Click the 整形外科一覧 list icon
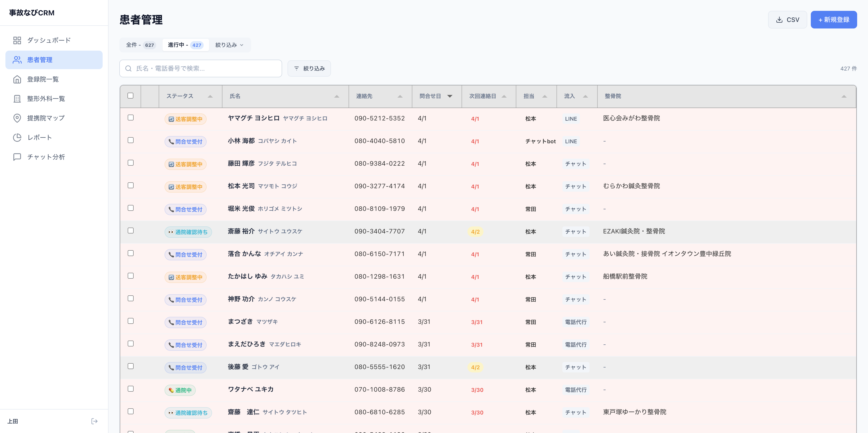Image resolution: width=868 pixels, height=433 pixels. pyautogui.click(x=18, y=98)
